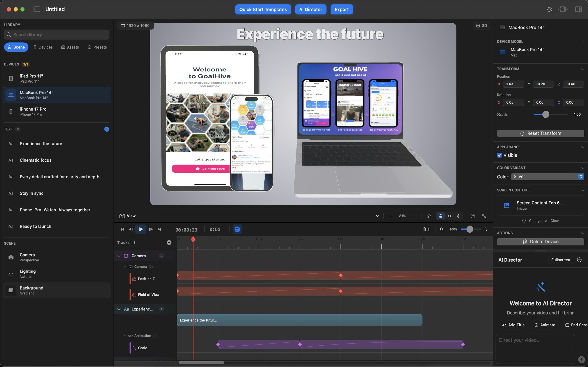Click the fullscreen expand canvas icon
This screenshot has width=588, height=367.
484,216
